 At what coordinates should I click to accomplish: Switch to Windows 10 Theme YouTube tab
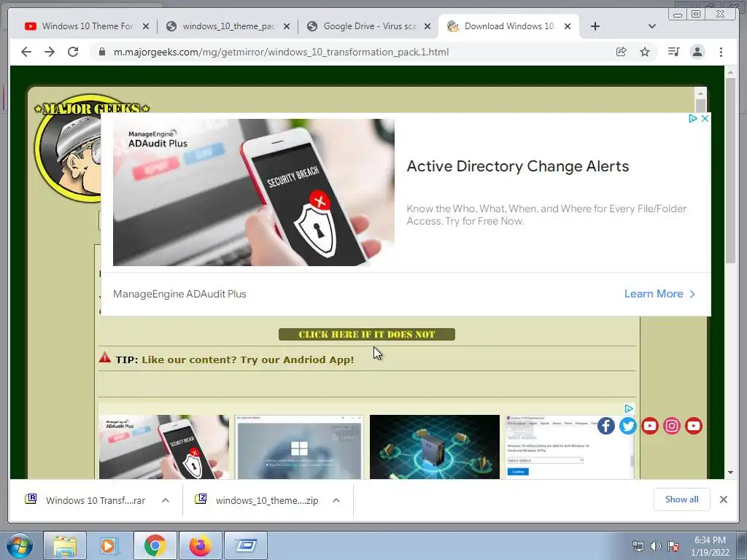coord(80,26)
